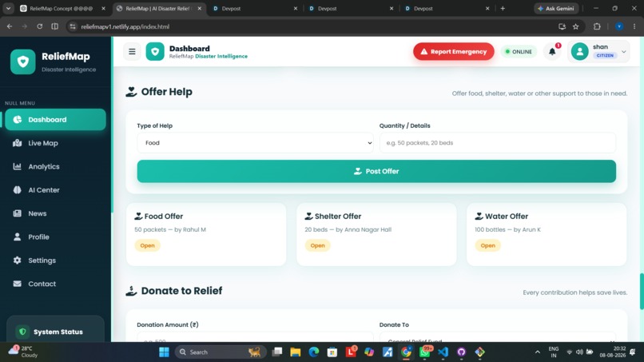Click Report Emergency button

click(453, 52)
